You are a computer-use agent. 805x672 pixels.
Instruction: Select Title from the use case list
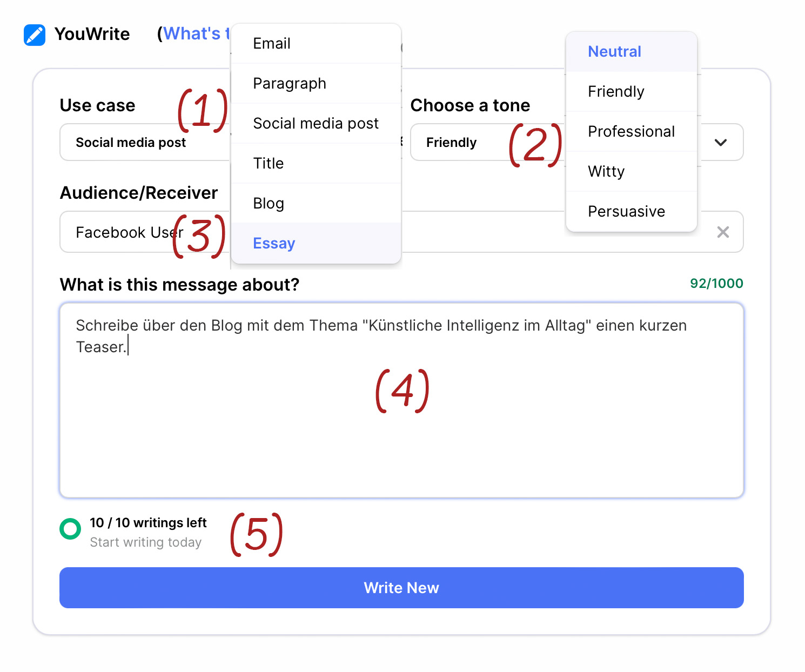(x=316, y=163)
